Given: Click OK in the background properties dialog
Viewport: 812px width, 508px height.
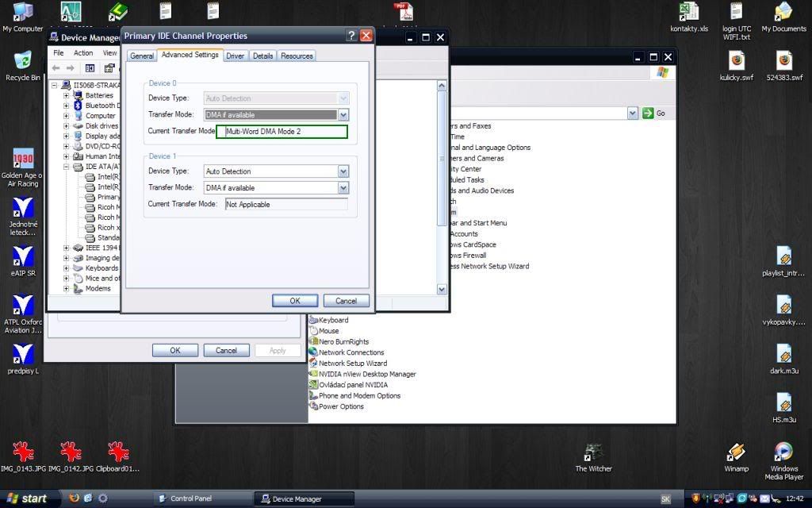Looking at the screenshot, I should pyautogui.click(x=175, y=350).
